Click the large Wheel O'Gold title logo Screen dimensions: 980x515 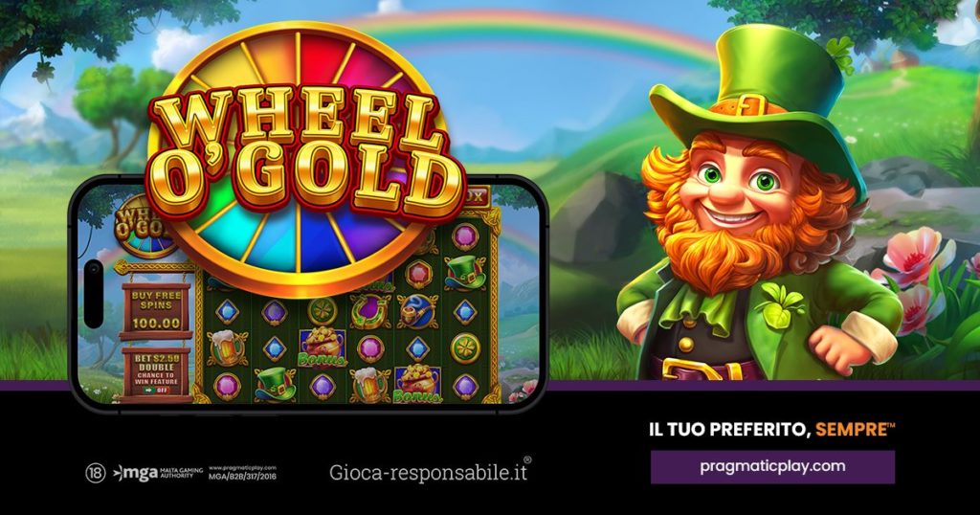point(305,156)
